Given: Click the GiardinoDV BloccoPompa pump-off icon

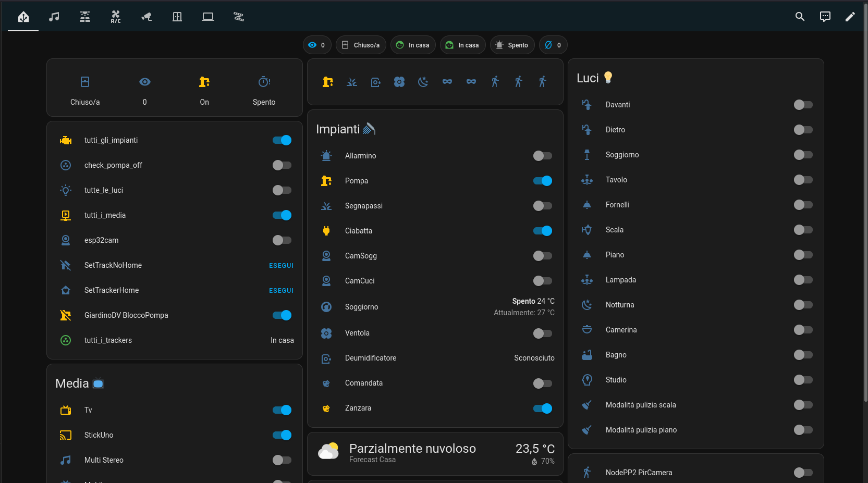Looking at the screenshot, I should pyautogui.click(x=66, y=315).
